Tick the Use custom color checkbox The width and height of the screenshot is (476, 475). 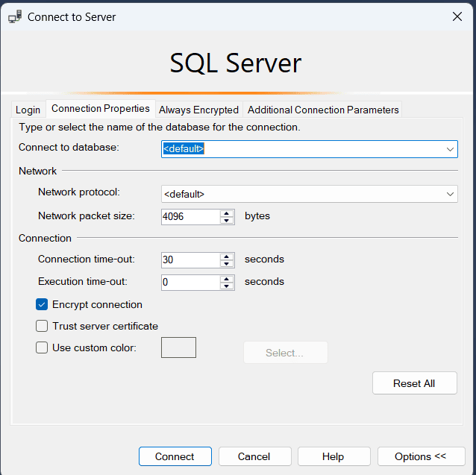click(x=42, y=347)
